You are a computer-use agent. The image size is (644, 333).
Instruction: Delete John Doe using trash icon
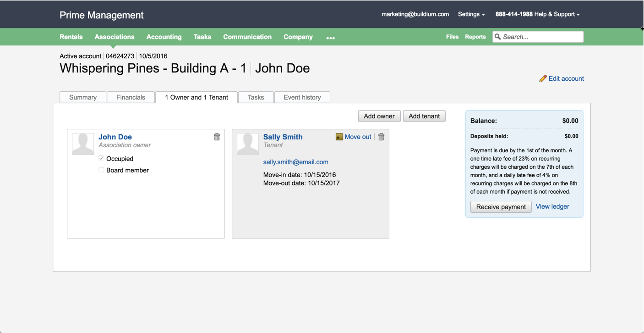(217, 137)
